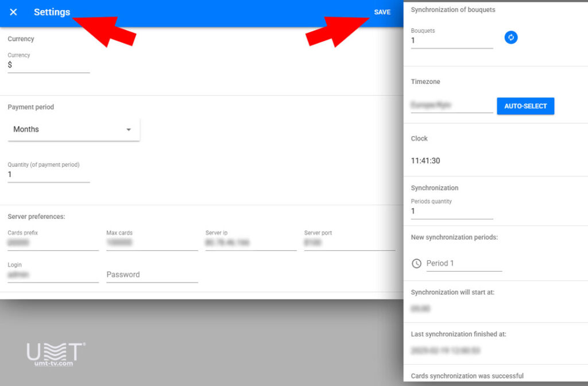Screen dimensions: 588x386
Task: Click the Settings title in the header
Action: pyautogui.click(x=52, y=12)
